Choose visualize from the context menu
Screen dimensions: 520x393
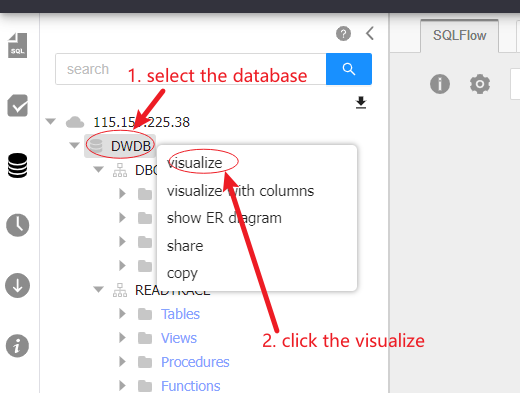coord(195,163)
